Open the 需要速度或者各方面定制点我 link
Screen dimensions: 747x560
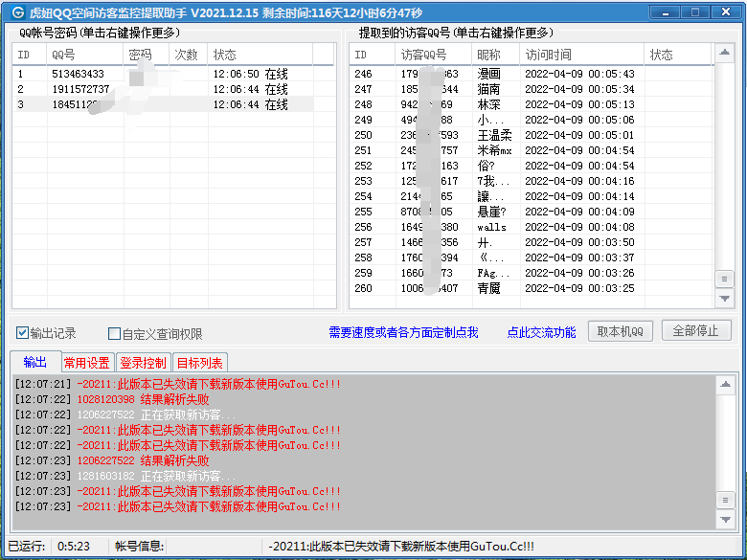[x=402, y=333]
